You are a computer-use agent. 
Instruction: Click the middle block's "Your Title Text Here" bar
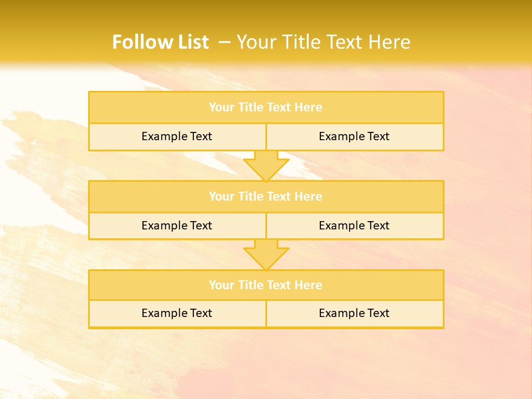pos(266,197)
